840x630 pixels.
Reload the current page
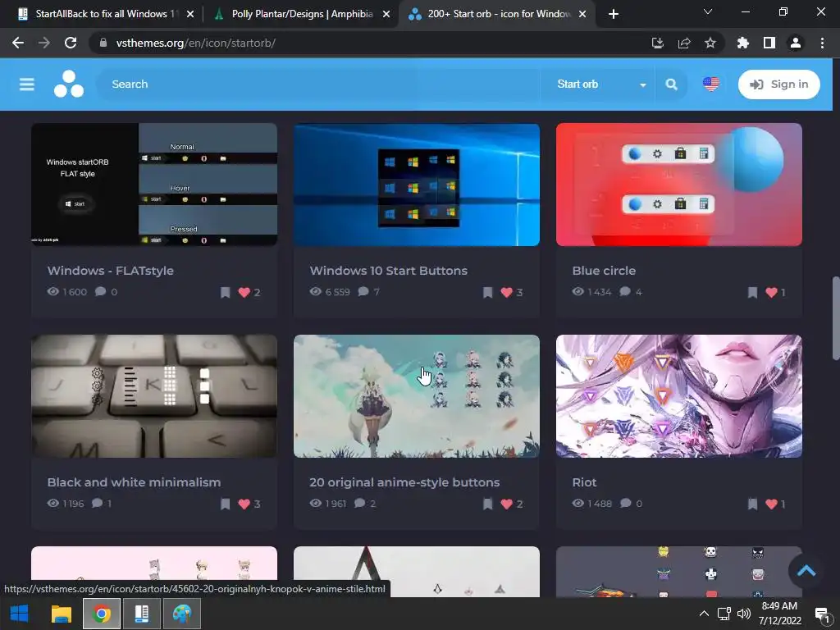(x=71, y=43)
